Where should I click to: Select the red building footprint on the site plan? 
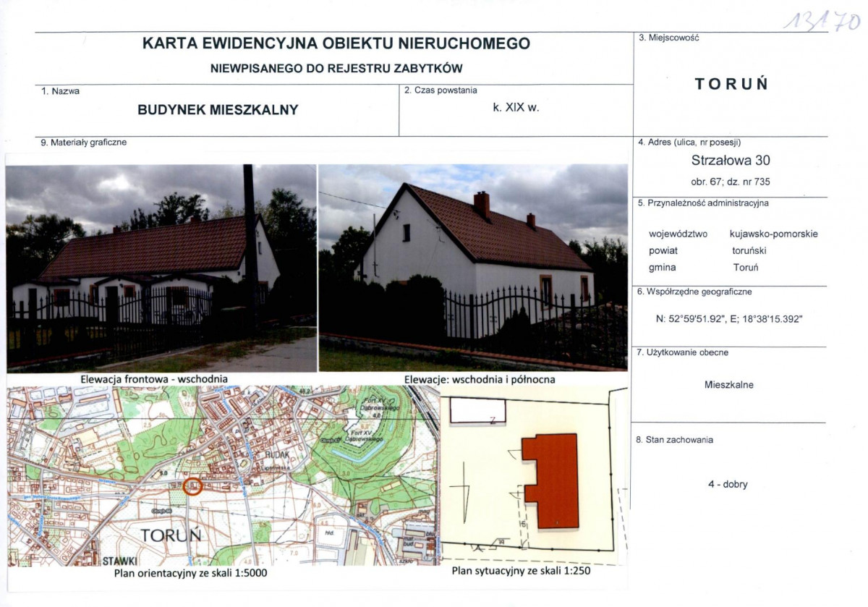[553, 481]
